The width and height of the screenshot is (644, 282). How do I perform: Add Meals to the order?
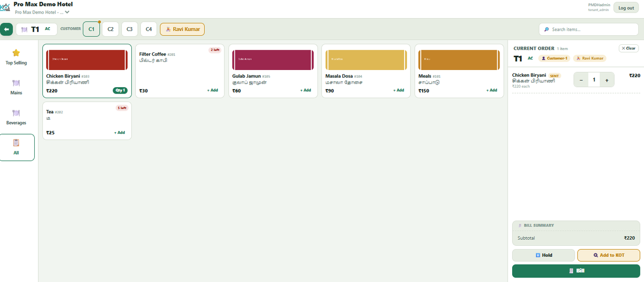click(492, 90)
